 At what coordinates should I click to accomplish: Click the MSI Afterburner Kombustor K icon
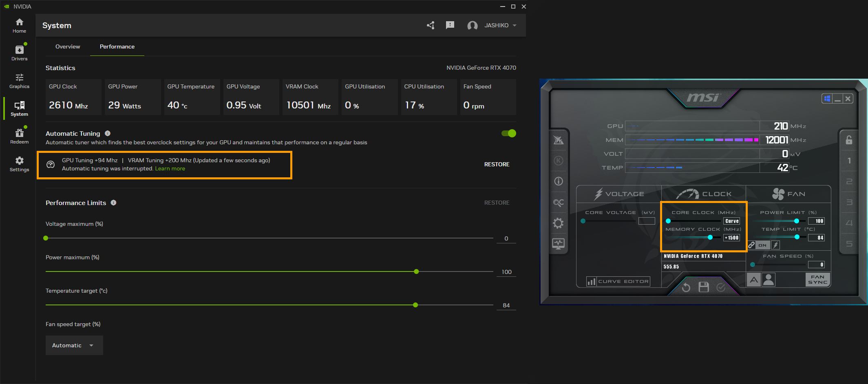pyautogui.click(x=558, y=161)
